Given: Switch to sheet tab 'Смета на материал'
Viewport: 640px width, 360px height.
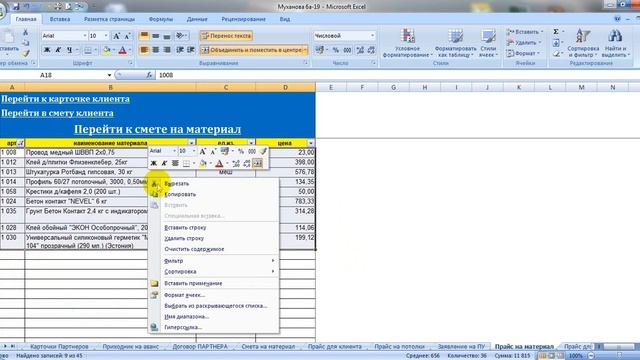Looking at the screenshot, I should [268, 347].
